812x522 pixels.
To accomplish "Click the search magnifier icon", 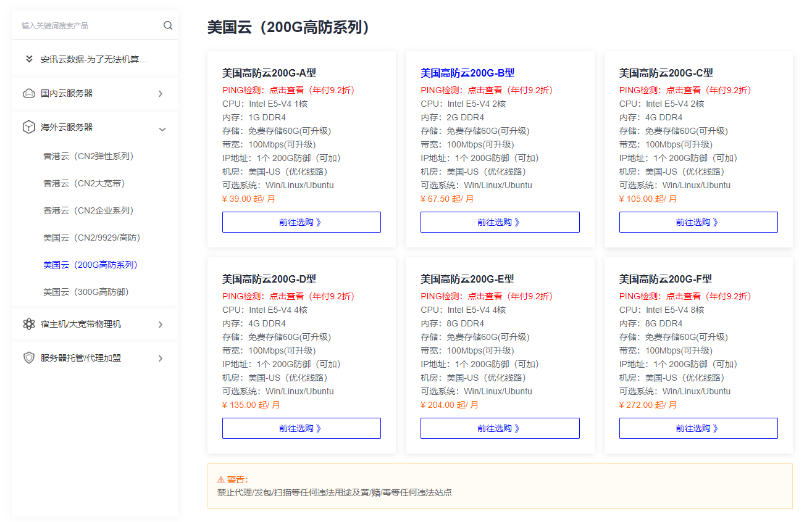I will coord(168,25).
